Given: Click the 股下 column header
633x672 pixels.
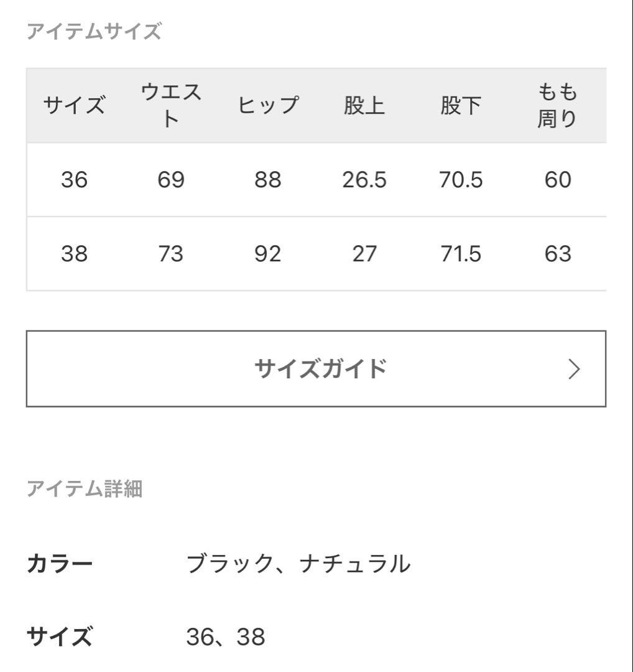Looking at the screenshot, I should coord(460,106).
